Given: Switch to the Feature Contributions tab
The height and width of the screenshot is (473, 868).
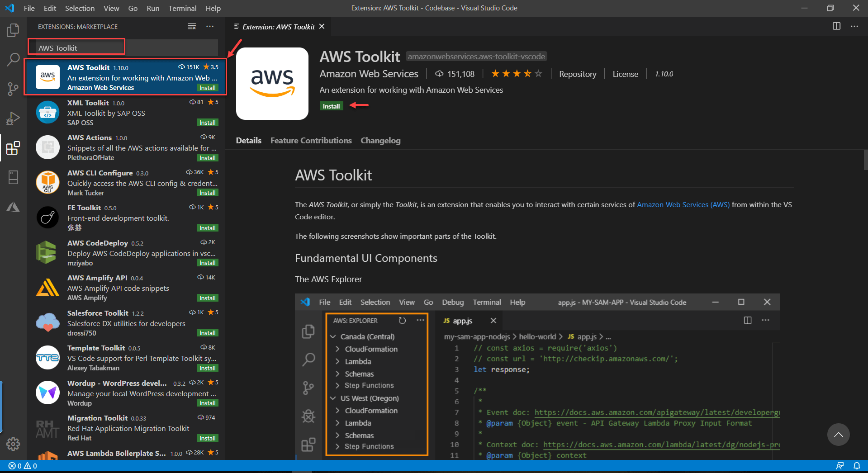Looking at the screenshot, I should pyautogui.click(x=311, y=140).
